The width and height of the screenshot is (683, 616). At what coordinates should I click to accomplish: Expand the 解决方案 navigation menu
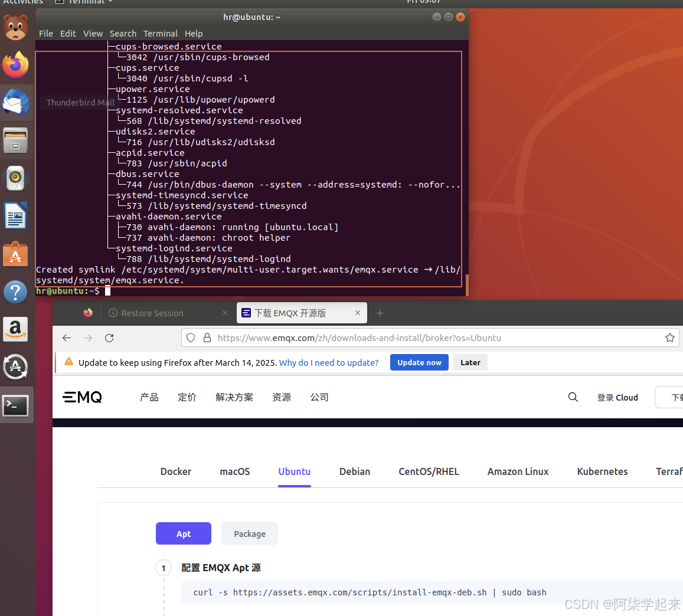[x=234, y=397]
